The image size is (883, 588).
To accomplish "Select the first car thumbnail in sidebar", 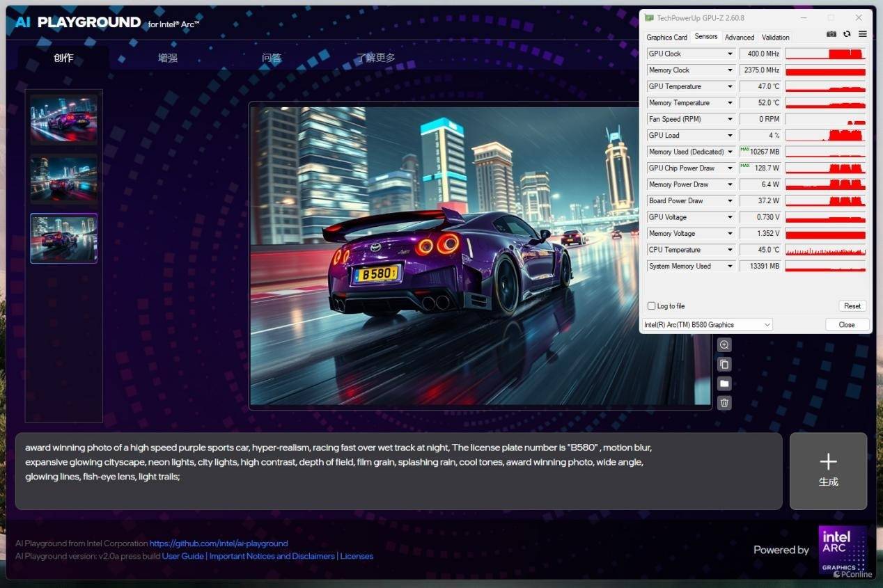I will click(63, 119).
